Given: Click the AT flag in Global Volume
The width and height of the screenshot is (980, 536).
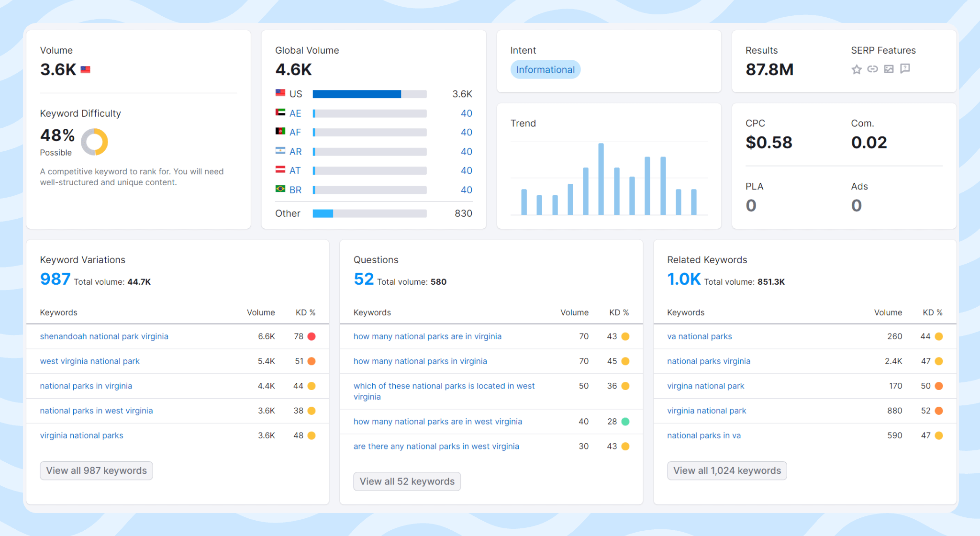Looking at the screenshot, I should (x=280, y=170).
